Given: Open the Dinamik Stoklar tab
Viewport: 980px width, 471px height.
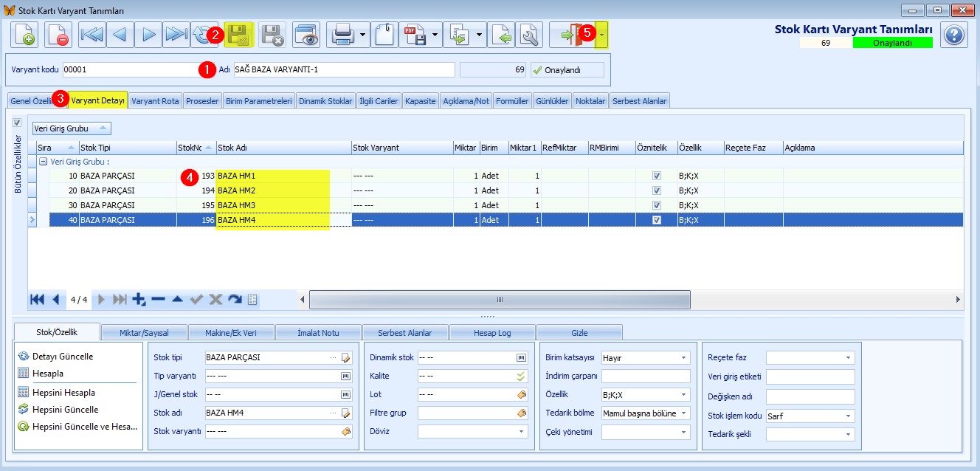Looking at the screenshot, I should 325,101.
